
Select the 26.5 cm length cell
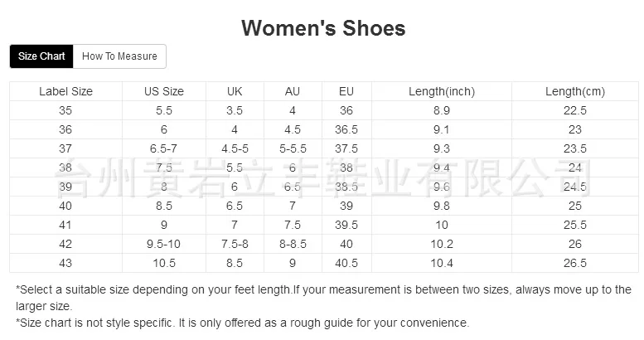575,263
